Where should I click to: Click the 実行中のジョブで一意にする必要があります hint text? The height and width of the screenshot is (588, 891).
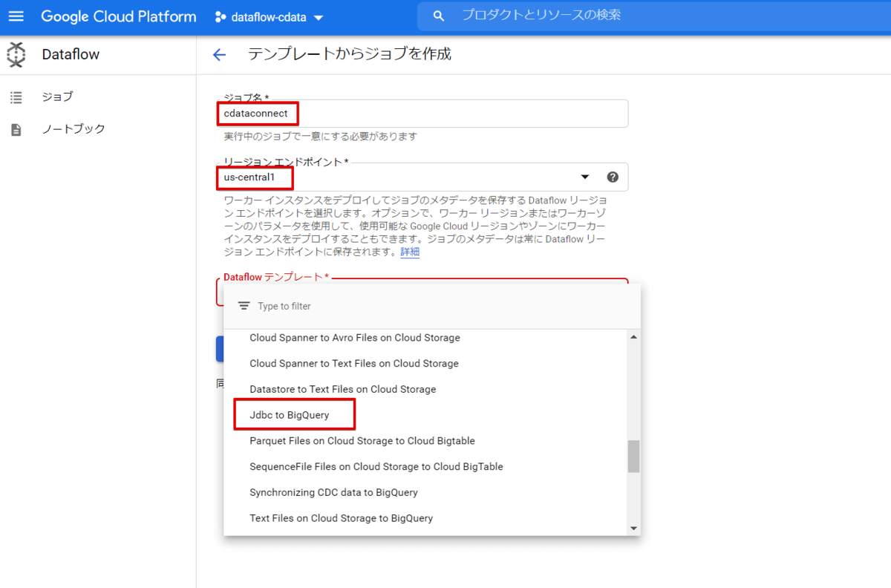coord(320,137)
